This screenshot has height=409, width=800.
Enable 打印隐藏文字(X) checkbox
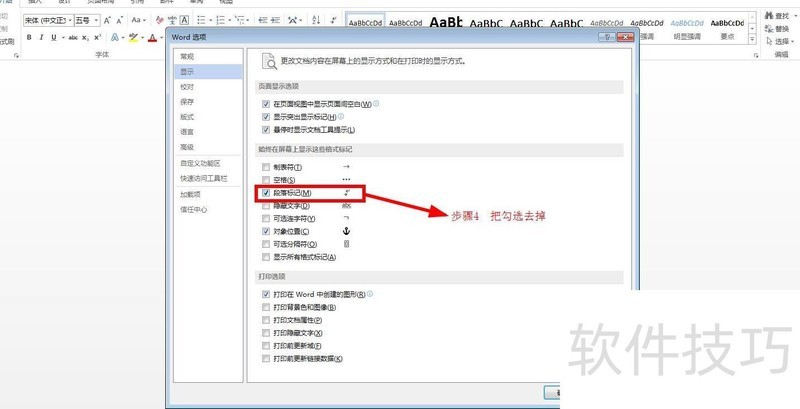(265, 333)
